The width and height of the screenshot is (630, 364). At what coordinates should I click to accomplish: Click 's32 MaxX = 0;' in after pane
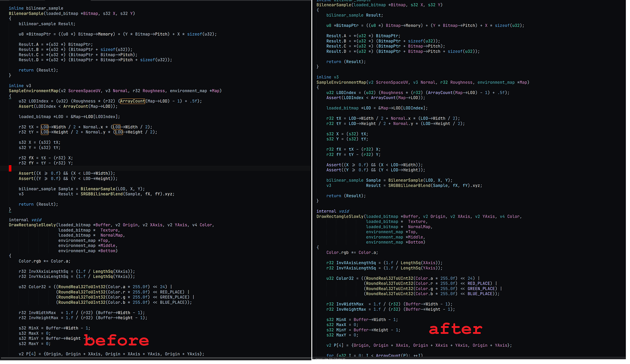coord(342,325)
